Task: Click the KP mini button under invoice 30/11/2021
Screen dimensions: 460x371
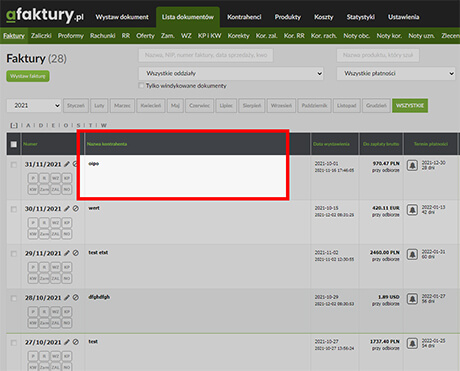Action: (x=67, y=222)
